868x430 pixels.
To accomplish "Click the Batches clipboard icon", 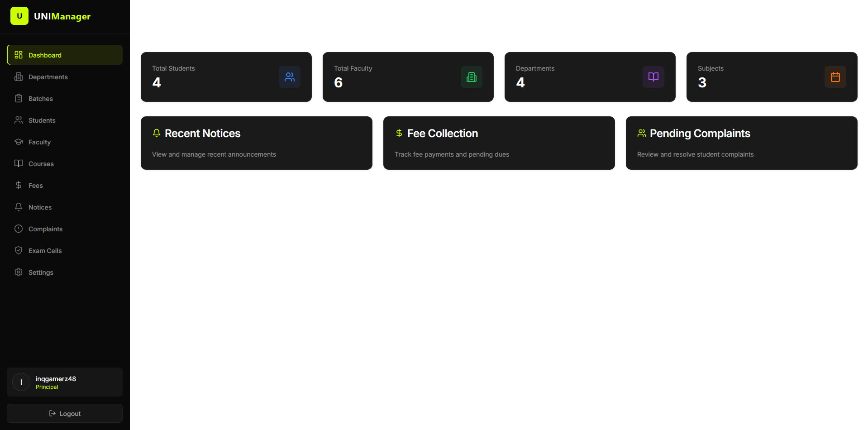I will click(19, 98).
